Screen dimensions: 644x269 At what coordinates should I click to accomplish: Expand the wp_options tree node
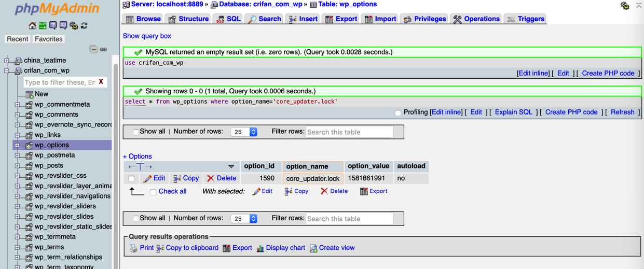coord(17,145)
